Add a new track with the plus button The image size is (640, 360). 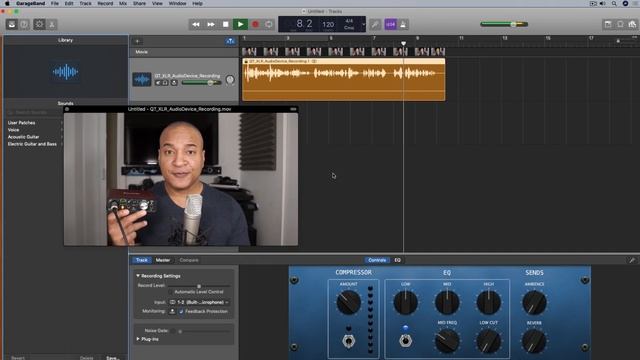point(137,41)
